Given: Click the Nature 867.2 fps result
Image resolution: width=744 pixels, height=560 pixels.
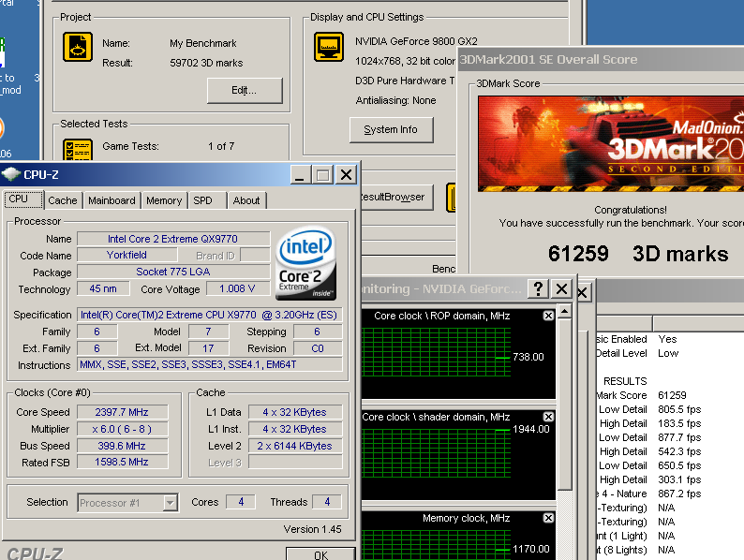Looking at the screenshot, I should click(x=679, y=494).
